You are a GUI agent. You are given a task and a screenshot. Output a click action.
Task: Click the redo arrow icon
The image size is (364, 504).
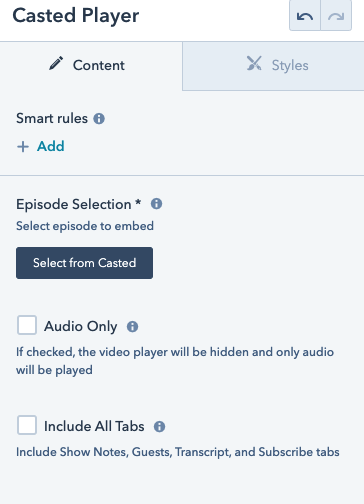(336, 16)
